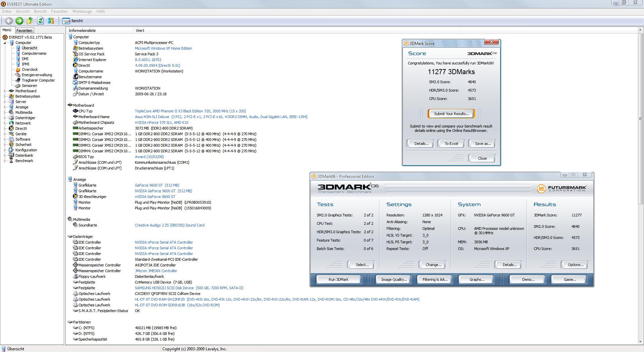Select the Sensoren icon in the tree
Screen dimensions: 644x352
click(18, 86)
